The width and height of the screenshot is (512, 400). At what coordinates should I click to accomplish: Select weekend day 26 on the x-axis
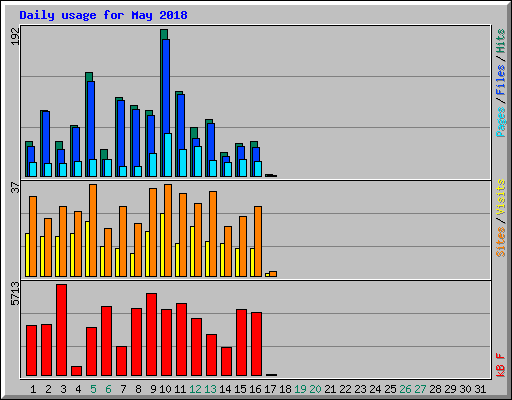(405, 389)
